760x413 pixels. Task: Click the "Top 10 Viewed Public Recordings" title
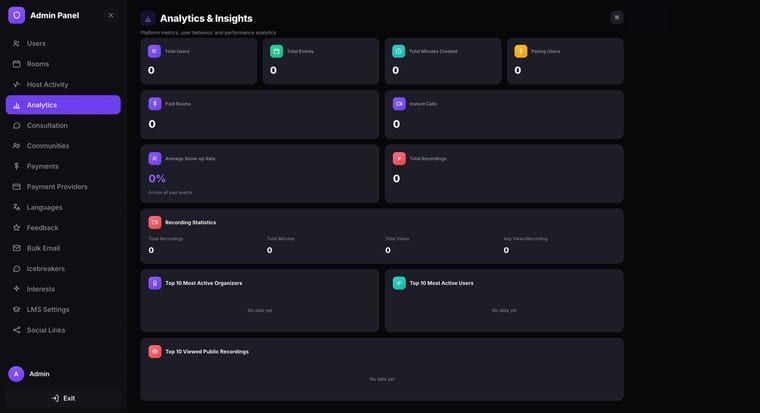(x=207, y=351)
